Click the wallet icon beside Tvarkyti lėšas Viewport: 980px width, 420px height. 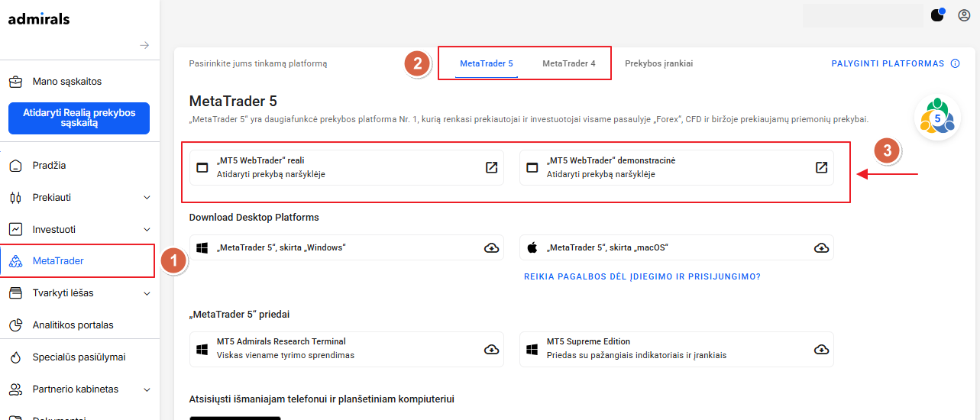pos(15,293)
